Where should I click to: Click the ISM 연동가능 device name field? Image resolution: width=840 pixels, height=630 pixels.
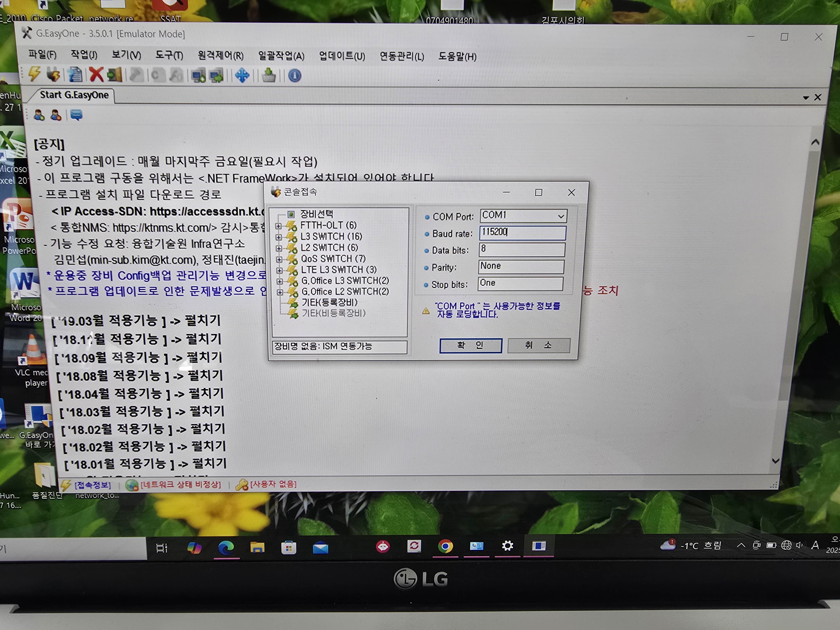click(x=340, y=347)
